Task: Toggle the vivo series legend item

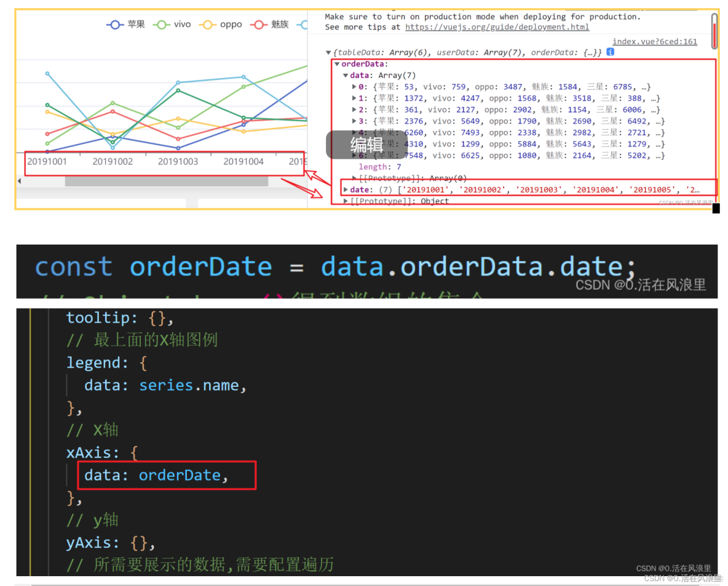Action: 172,24
